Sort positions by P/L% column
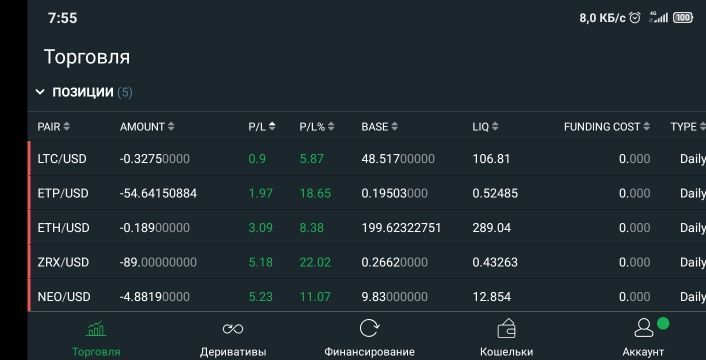Image resolution: width=706 pixels, height=360 pixels. [317, 127]
